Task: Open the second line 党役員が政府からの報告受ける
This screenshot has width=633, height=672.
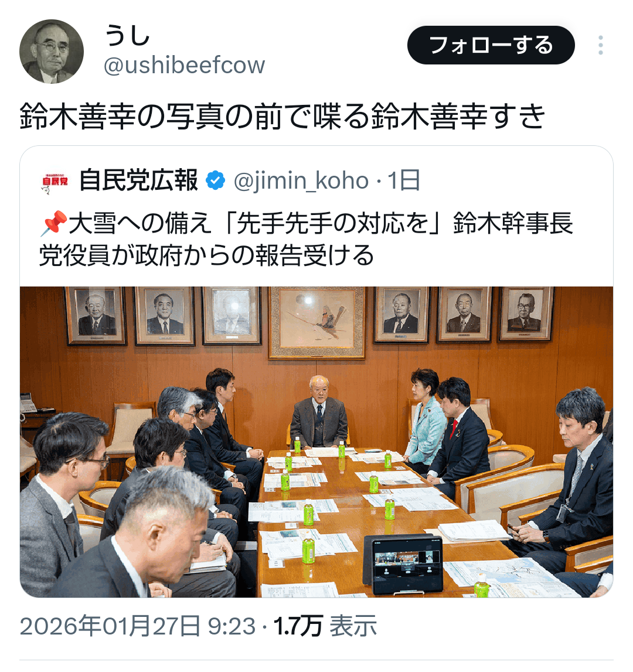Action: pos(206,256)
